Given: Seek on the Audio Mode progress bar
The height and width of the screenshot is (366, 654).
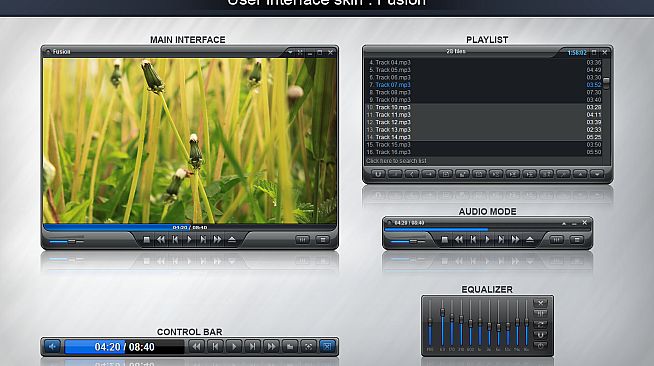Looking at the screenshot, I should (x=487, y=229).
